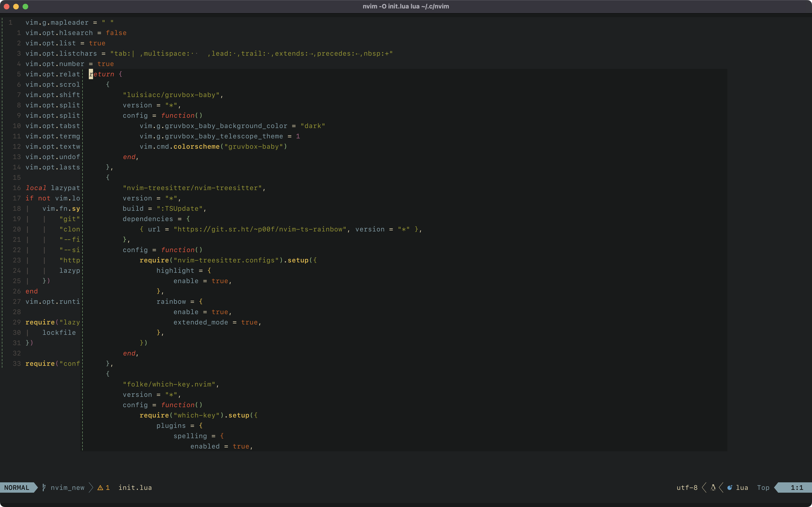Click the brace after dependencies =
812x507 pixels.
(x=188, y=219)
